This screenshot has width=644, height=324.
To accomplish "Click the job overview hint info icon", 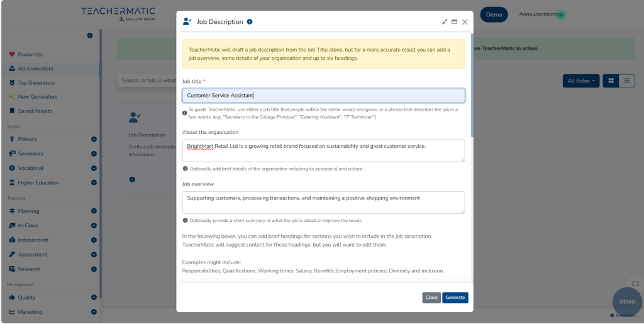I will pos(186,221).
